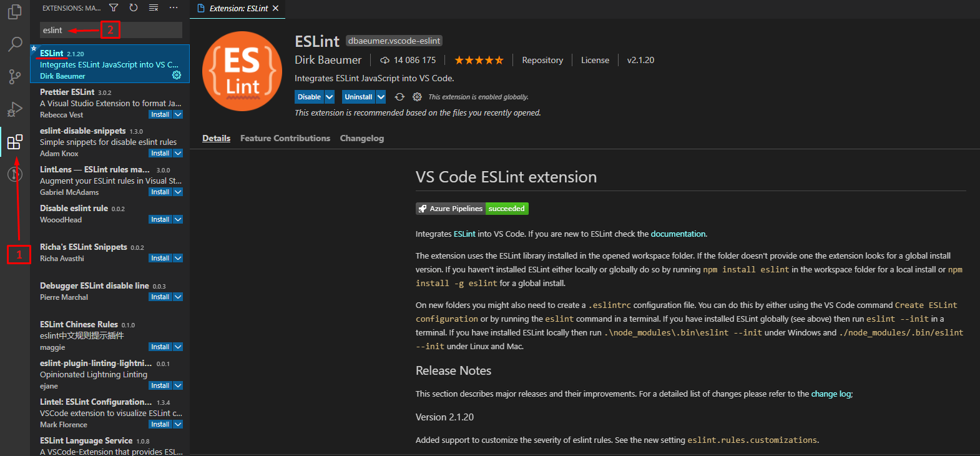Open the Source Control view

click(x=15, y=76)
